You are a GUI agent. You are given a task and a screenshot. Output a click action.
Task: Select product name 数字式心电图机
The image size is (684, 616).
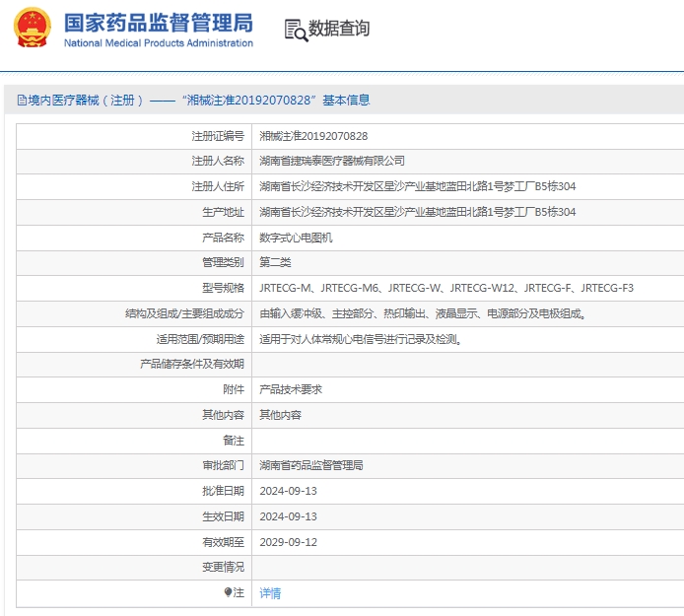coord(296,238)
